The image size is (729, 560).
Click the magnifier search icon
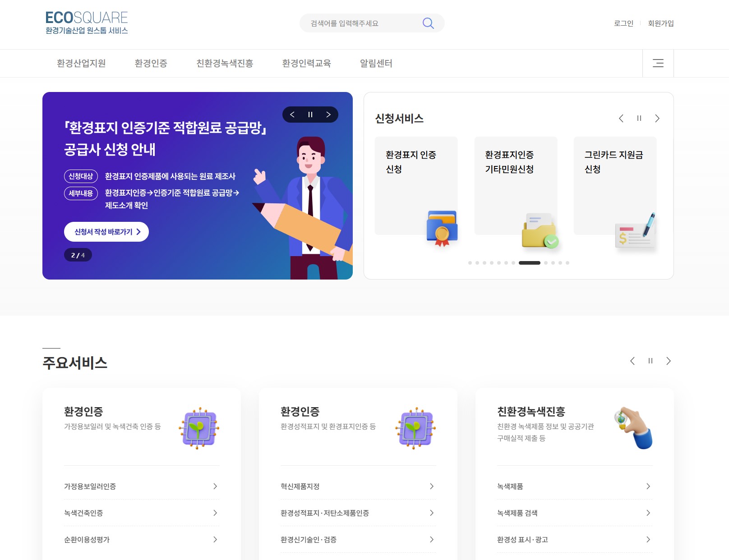(428, 23)
